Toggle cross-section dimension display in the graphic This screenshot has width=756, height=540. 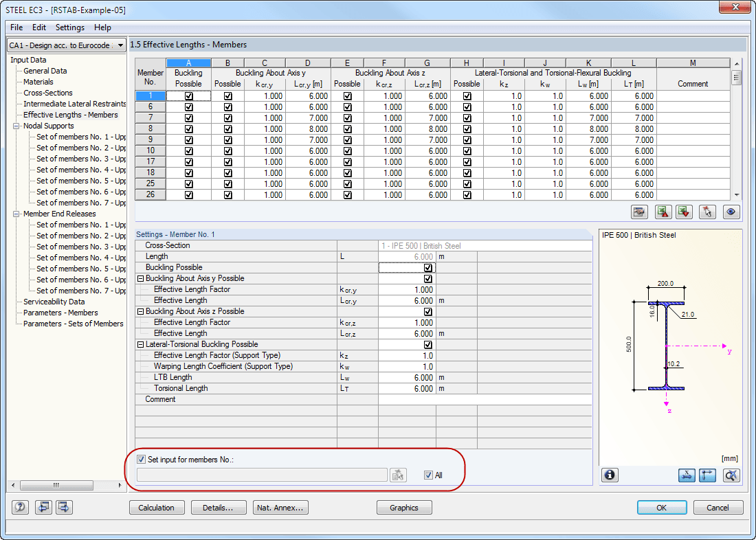(687, 475)
